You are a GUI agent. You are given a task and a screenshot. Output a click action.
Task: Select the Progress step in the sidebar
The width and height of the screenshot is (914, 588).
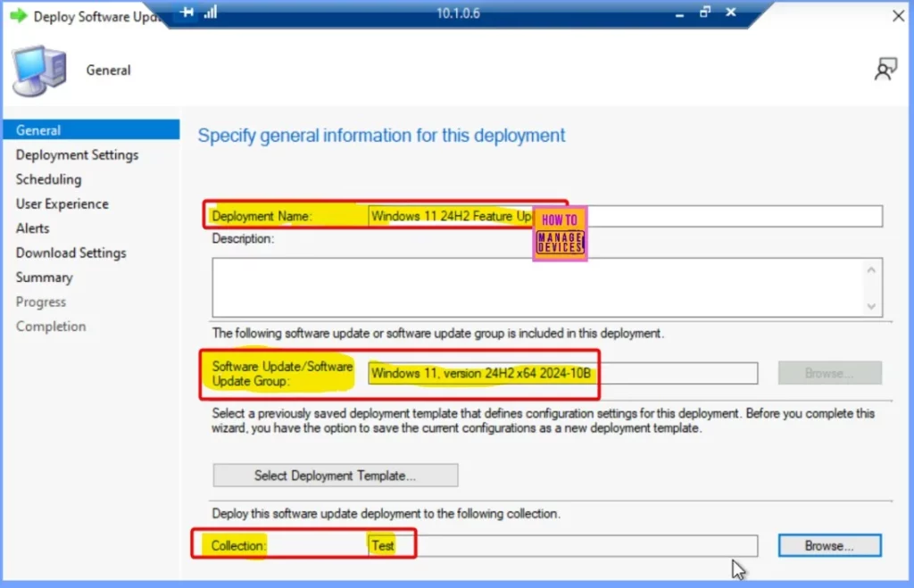coord(41,302)
